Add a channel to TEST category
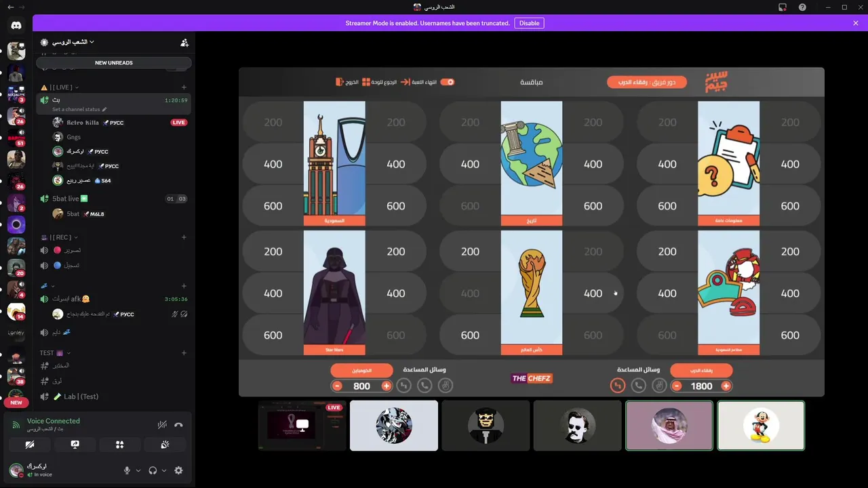The width and height of the screenshot is (868, 488). [x=184, y=353]
